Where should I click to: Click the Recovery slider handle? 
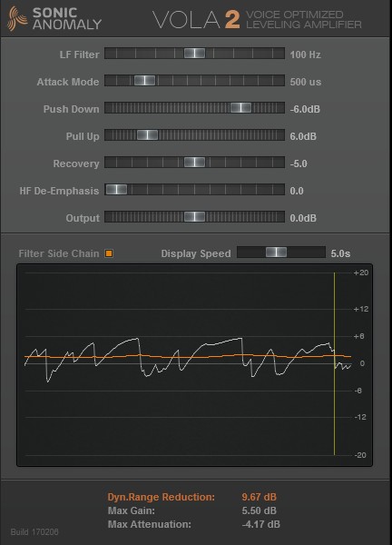pyautogui.click(x=194, y=162)
